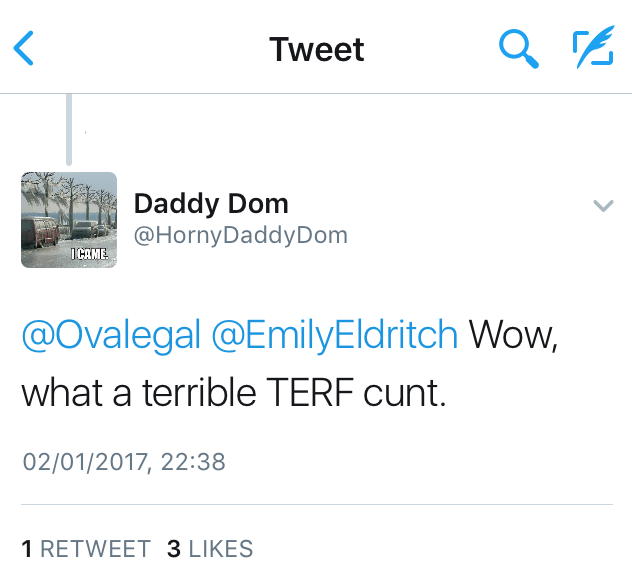Tap the Tweet header title

[317, 49]
